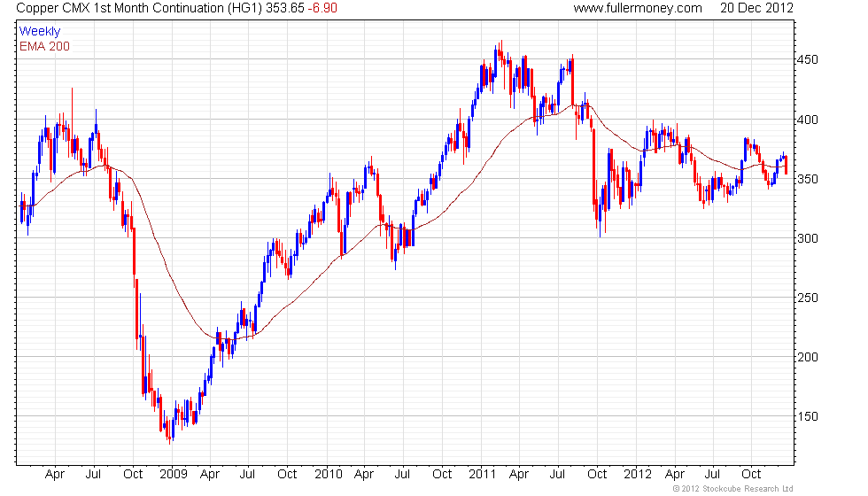The image size is (868, 496).
Task: Click the 2010 year label on time axis
Action: coord(329,475)
